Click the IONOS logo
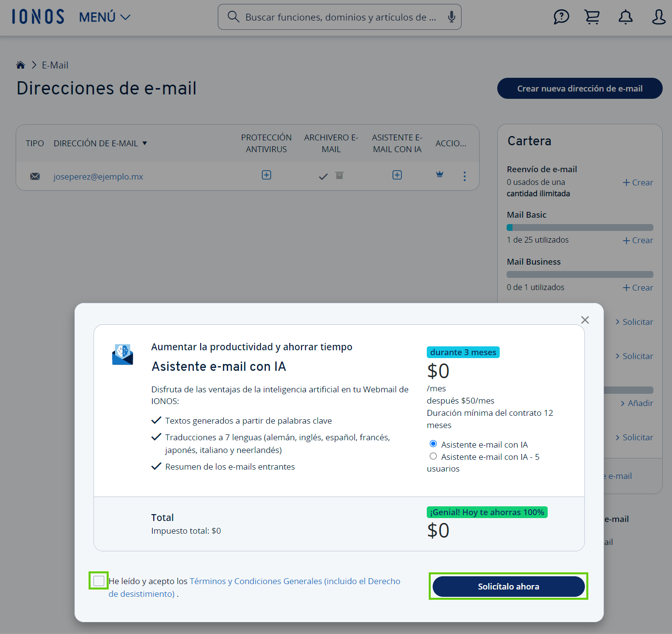Screen dimensions: 672x634 point(38,17)
